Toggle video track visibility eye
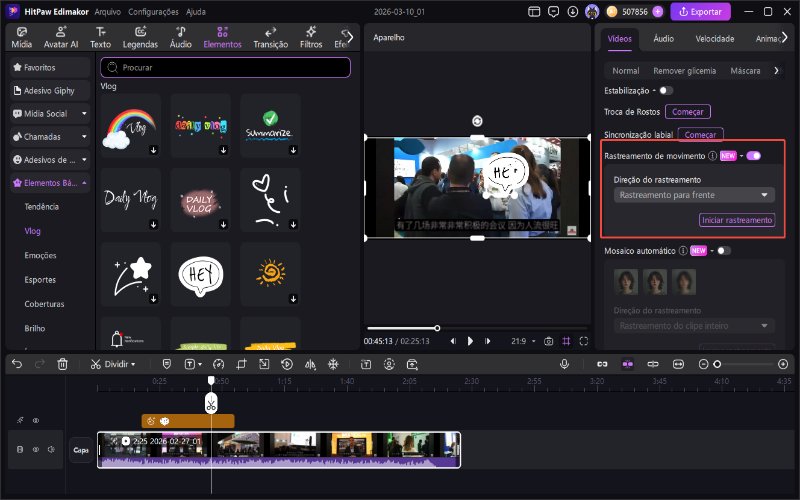This screenshot has height=500, width=800. click(x=36, y=449)
